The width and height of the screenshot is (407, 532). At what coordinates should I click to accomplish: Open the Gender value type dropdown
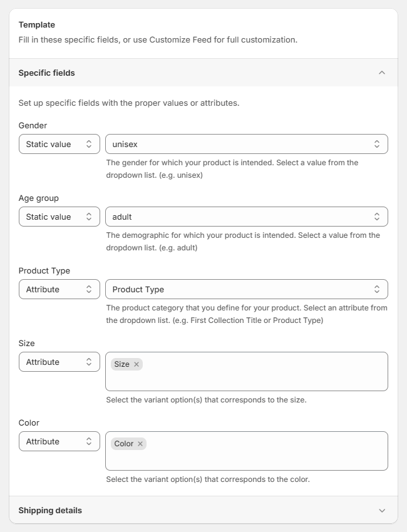59,143
